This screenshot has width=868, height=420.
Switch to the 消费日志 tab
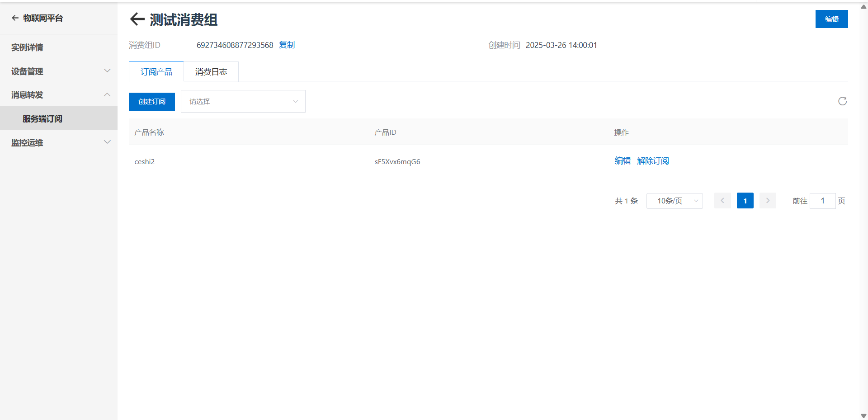click(211, 71)
